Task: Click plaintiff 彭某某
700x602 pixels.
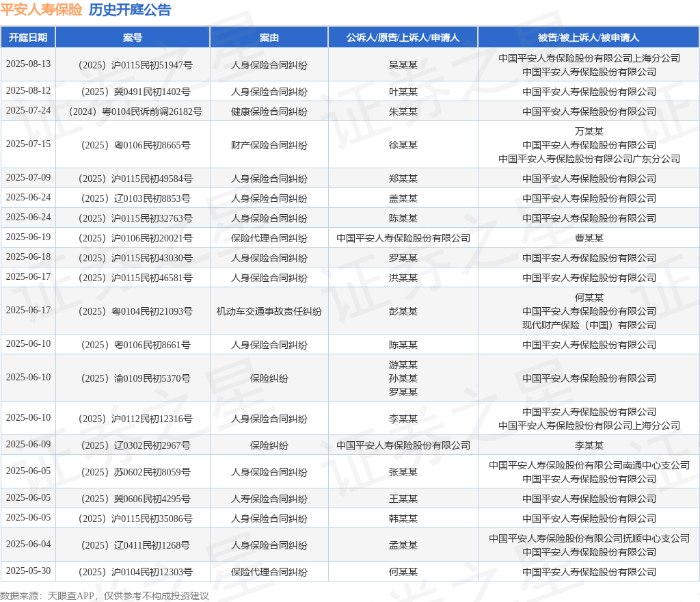Action: pos(403,311)
